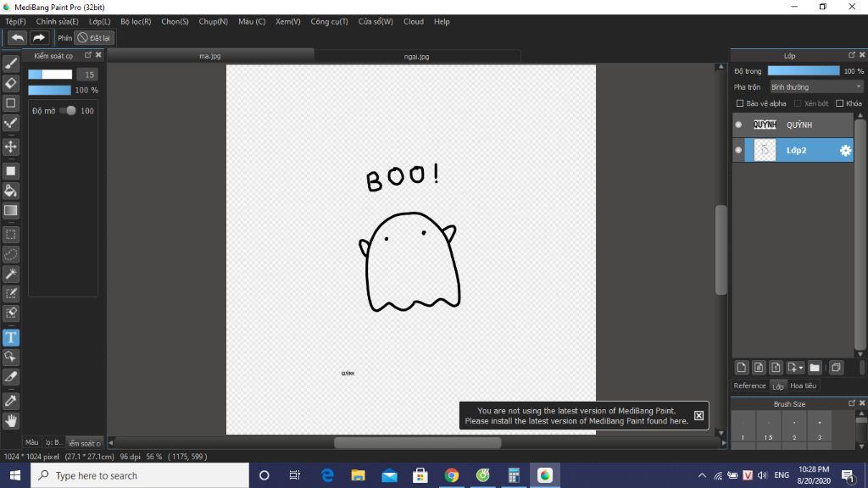The height and width of the screenshot is (488, 868).
Task: Select the Brush tool
Action: tap(10, 64)
